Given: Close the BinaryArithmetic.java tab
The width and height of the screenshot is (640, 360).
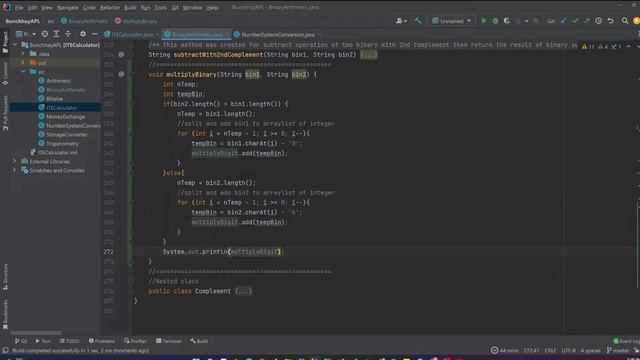Looking at the screenshot, I should tap(227, 35).
